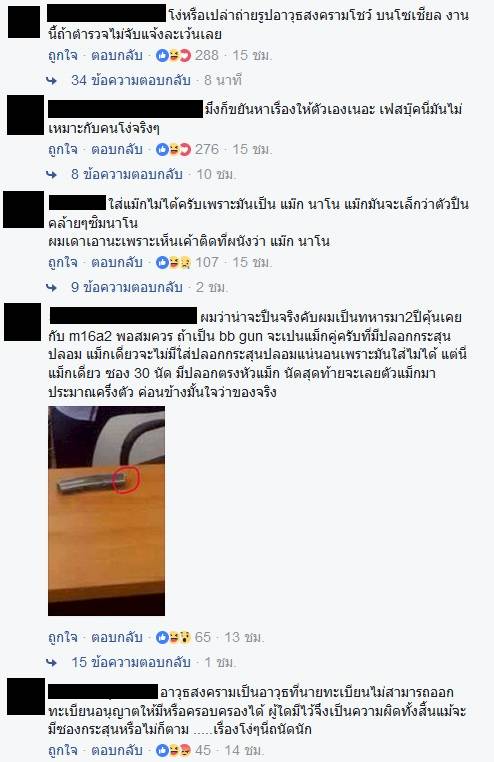Like the m16a2 comment via ถูกใจ
The image size is (494, 762).
[x=63, y=637]
